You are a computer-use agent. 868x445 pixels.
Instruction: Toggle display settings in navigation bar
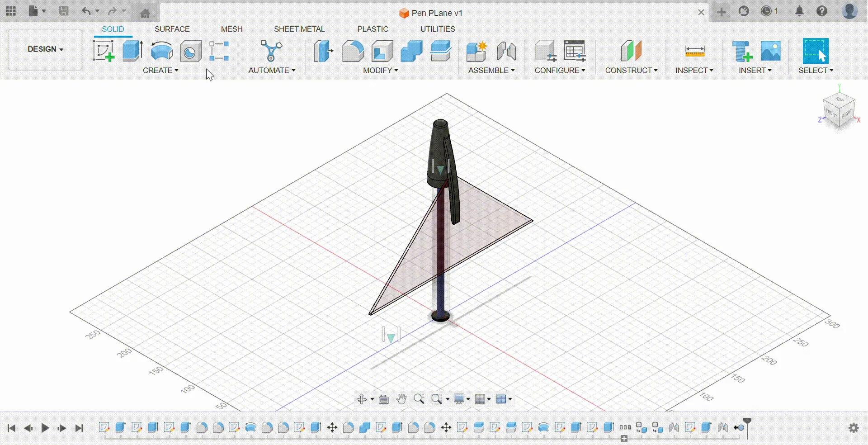pyautogui.click(x=459, y=399)
